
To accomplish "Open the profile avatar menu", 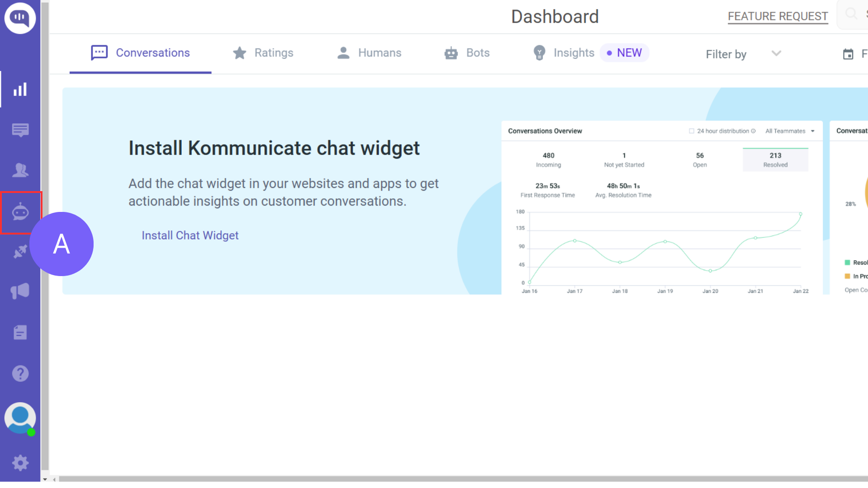I will pyautogui.click(x=20, y=418).
